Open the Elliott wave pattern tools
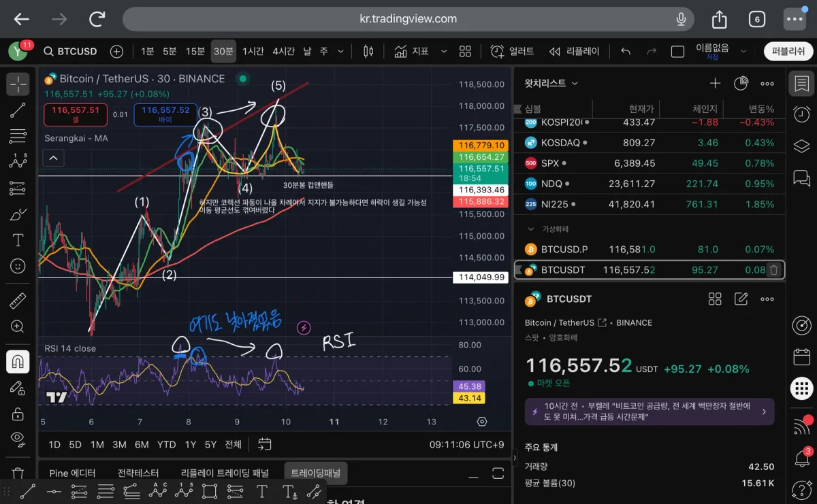817x504 pixels. coord(18,162)
